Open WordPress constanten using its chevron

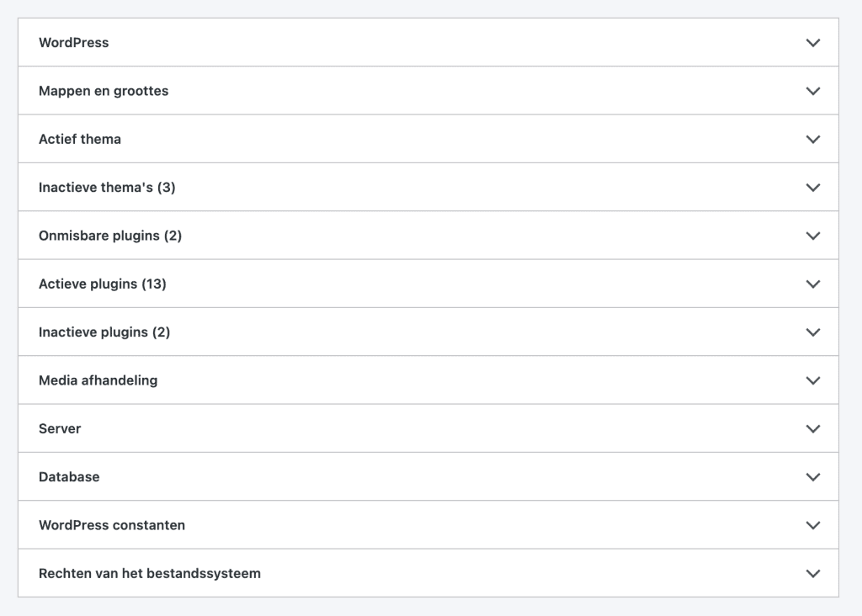click(x=812, y=525)
